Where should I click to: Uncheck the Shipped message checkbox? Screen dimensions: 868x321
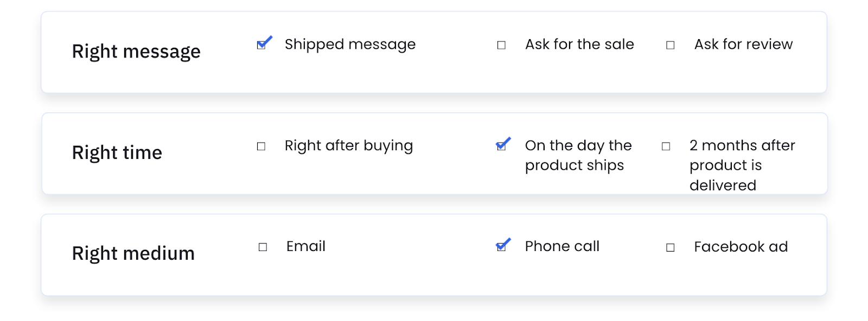pyautogui.click(x=261, y=45)
